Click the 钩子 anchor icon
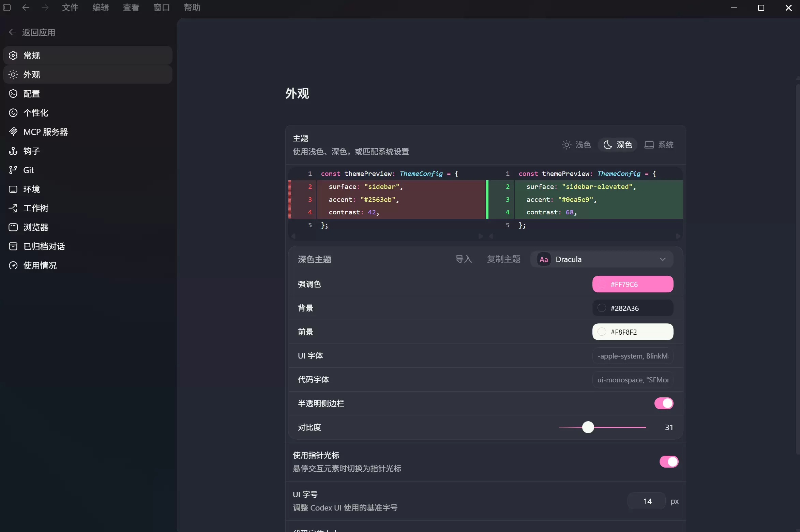This screenshot has width=800, height=532. tap(13, 151)
